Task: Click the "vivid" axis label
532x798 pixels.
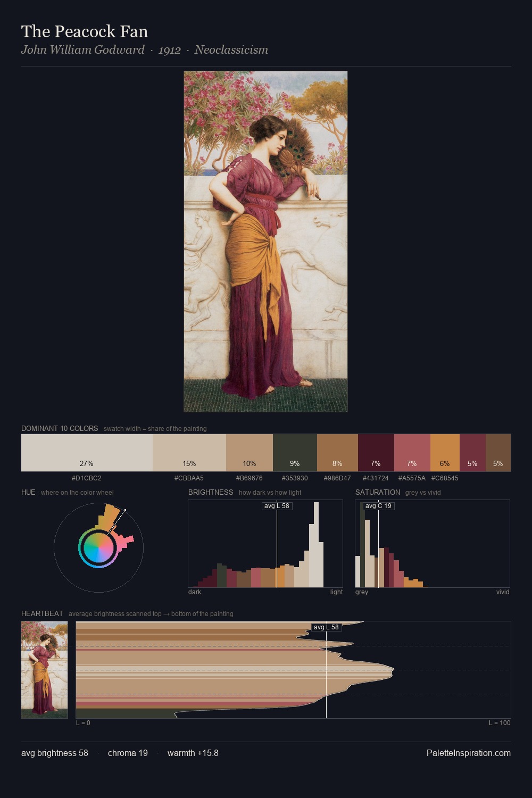Action: tap(503, 592)
